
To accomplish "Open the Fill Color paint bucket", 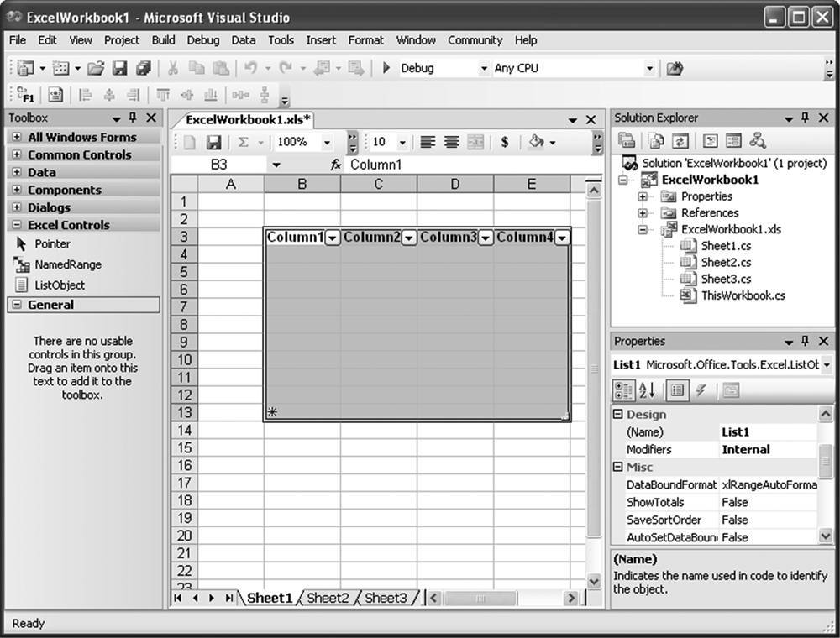I will (x=538, y=142).
